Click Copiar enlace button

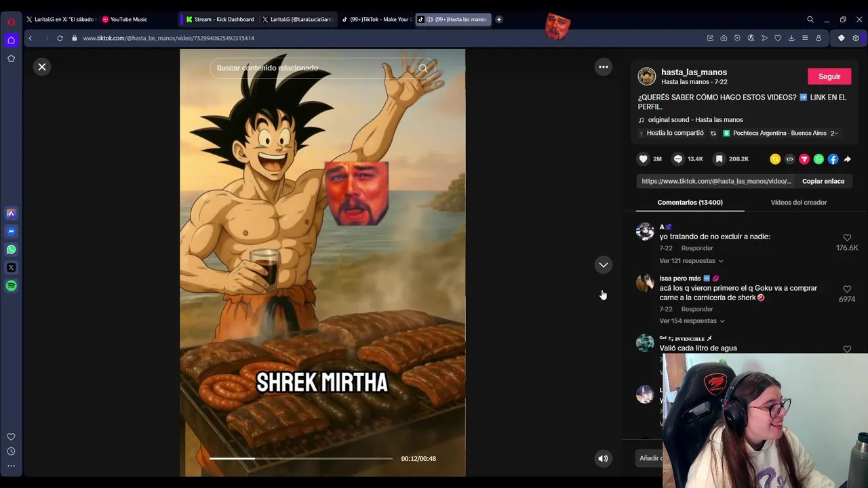[823, 181]
